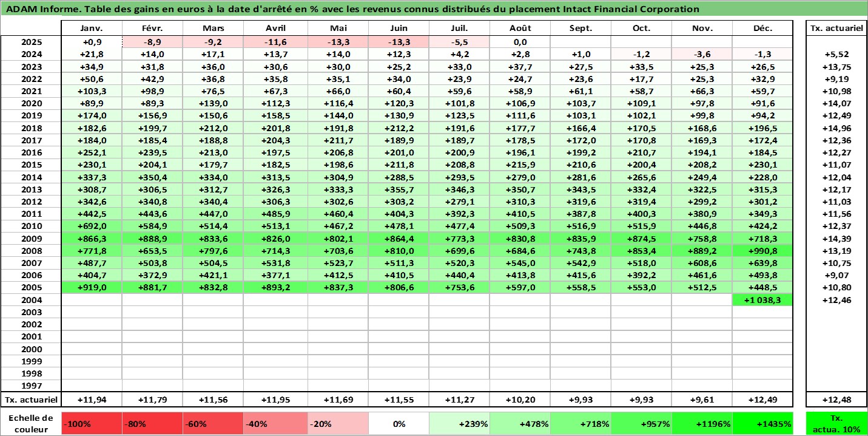The width and height of the screenshot is (868, 436).
Task: Select the -80% color scale swatch
Action: [x=153, y=423]
